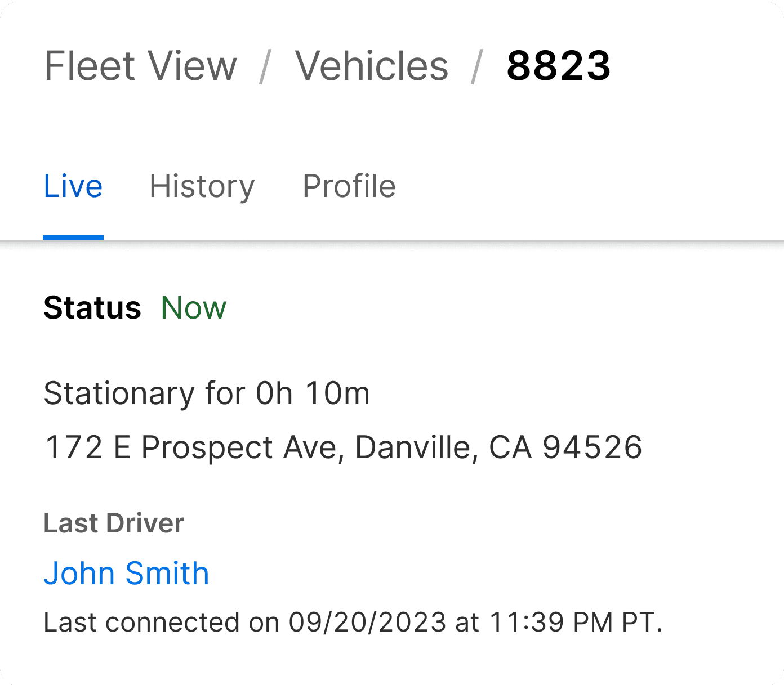Click the blue underline beneath Live tab
Viewport: 784px width, 685px height.
(x=73, y=238)
